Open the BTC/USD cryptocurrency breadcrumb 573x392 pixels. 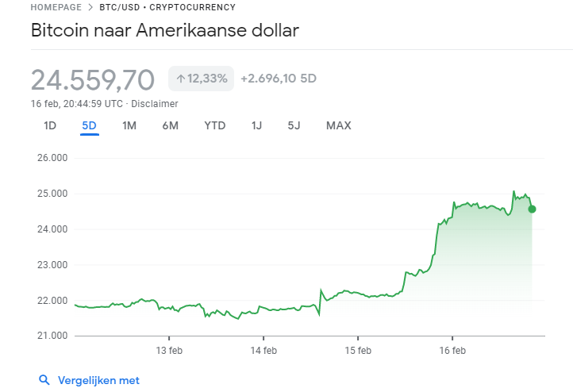tap(167, 7)
